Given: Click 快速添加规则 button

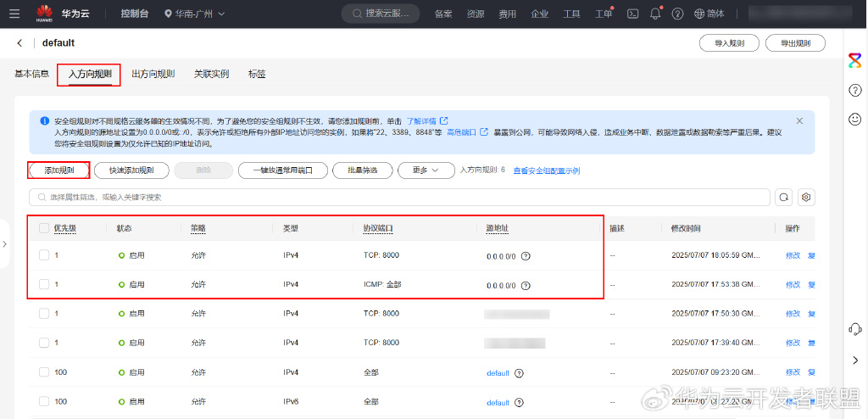Looking at the screenshot, I should [x=131, y=170].
